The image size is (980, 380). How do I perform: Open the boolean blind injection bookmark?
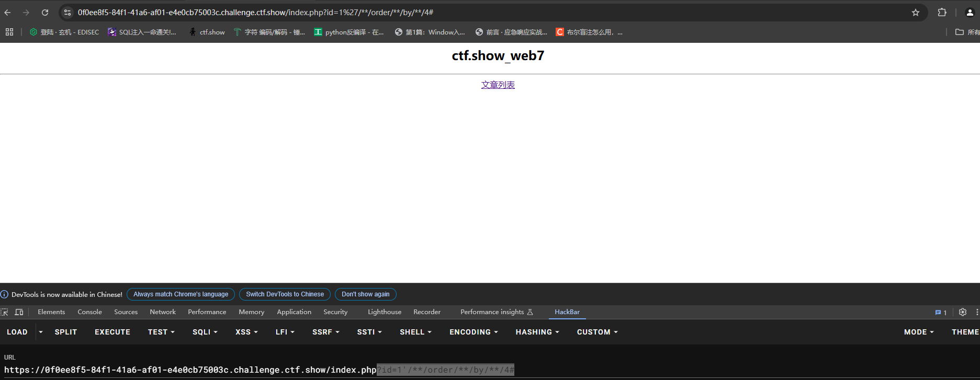pyautogui.click(x=589, y=32)
